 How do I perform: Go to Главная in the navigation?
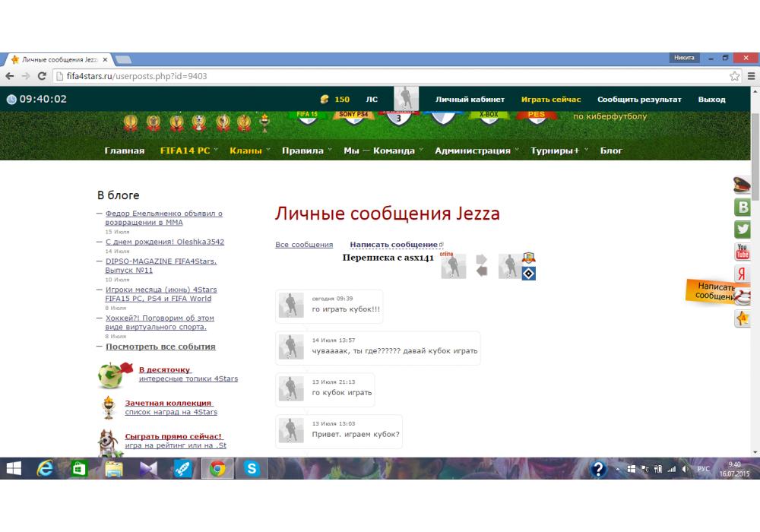124,150
